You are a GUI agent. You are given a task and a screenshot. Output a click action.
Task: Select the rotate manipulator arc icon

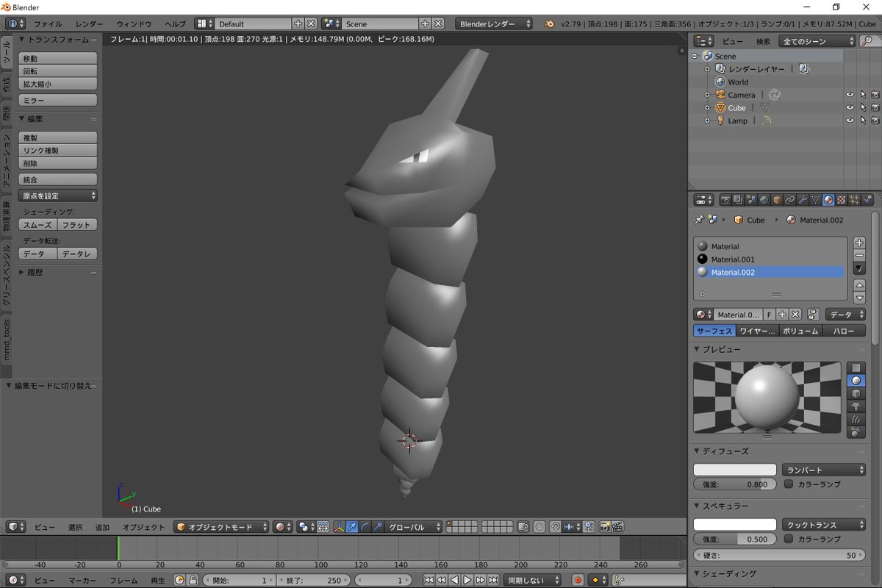click(x=365, y=527)
